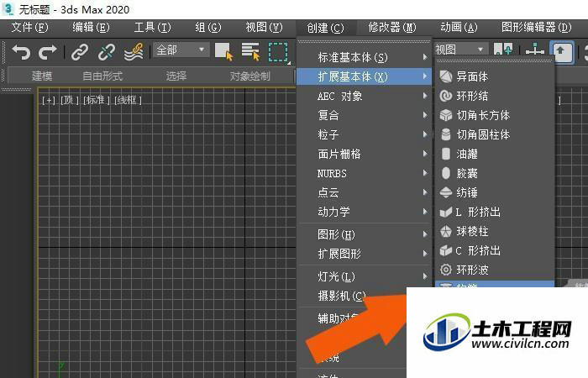Screen dimensions: 588x378
Task: Expand the AEC 对象 submenu
Action: click(x=364, y=96)
